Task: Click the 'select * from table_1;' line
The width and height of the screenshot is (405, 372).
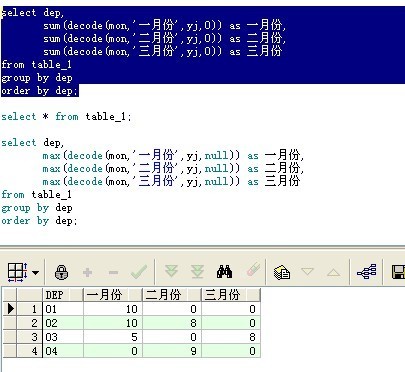Action: pos(66,117)
